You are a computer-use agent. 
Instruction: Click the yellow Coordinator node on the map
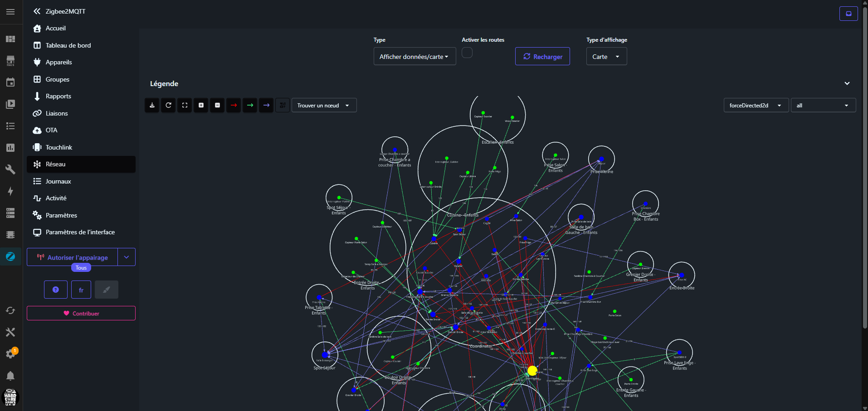(x=532, y=371)
